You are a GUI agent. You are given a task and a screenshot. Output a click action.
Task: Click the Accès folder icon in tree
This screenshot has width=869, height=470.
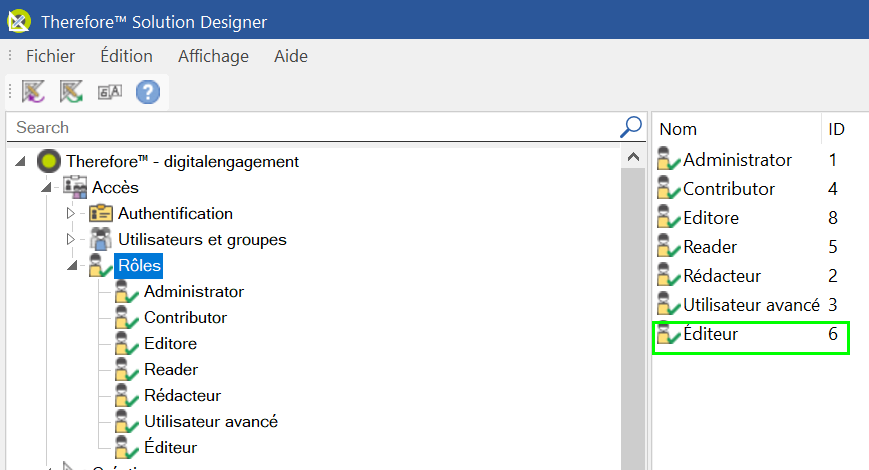[x=75, y=187]
